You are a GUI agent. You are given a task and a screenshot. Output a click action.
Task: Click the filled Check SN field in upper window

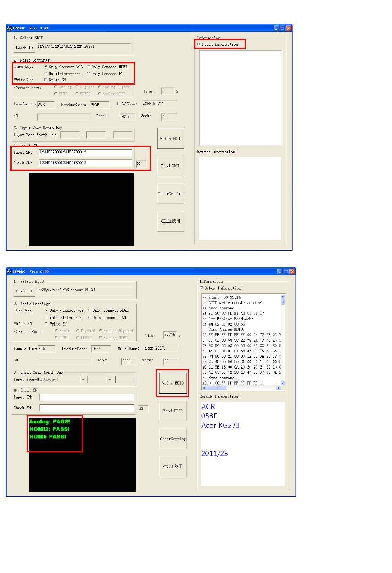(85, 163)
